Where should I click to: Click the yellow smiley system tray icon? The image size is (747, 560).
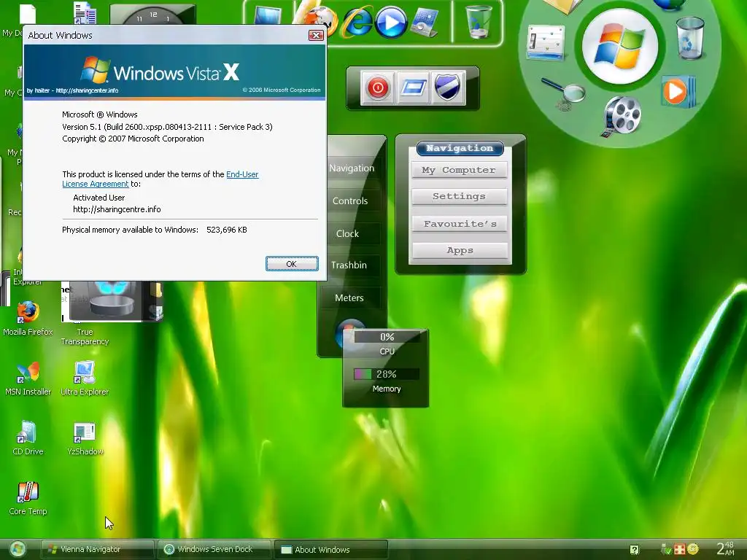(x=693, y=548)
